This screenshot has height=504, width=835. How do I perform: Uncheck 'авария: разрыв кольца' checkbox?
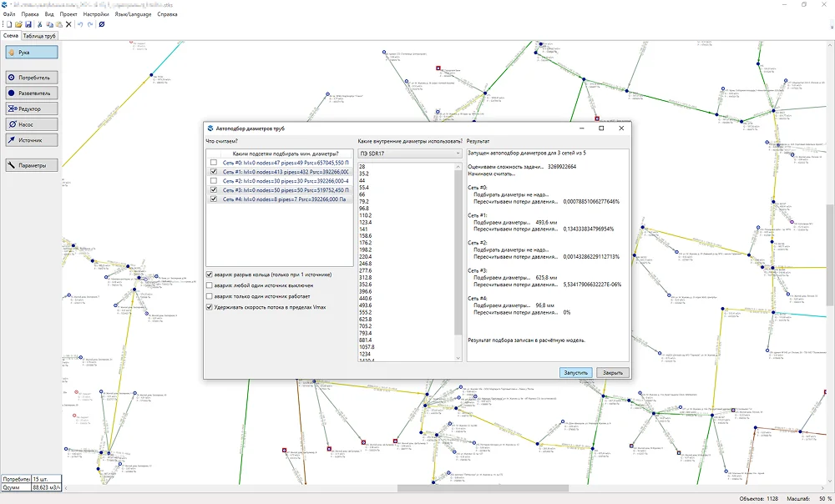click(x=209, y=275)
